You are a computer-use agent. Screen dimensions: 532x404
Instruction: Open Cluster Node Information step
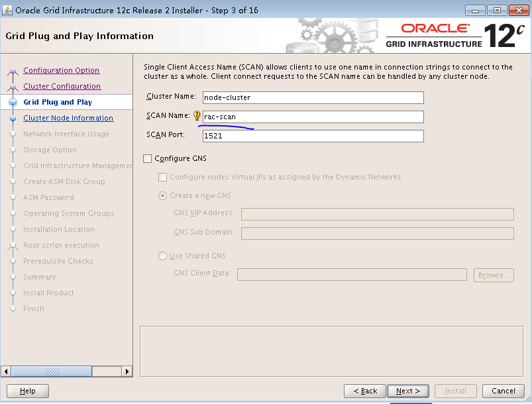(68, 118)
